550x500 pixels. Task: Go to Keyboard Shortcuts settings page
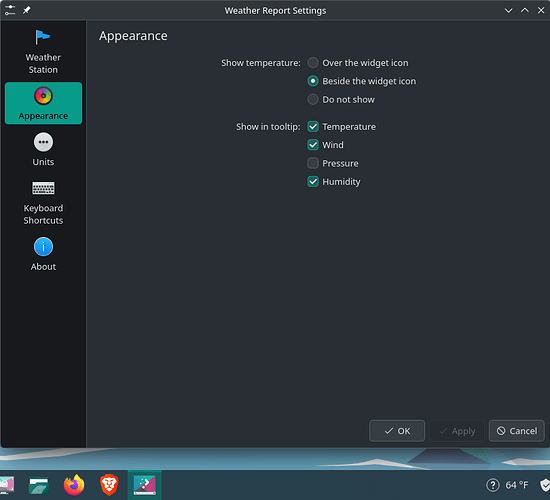[x=43, y=203]
